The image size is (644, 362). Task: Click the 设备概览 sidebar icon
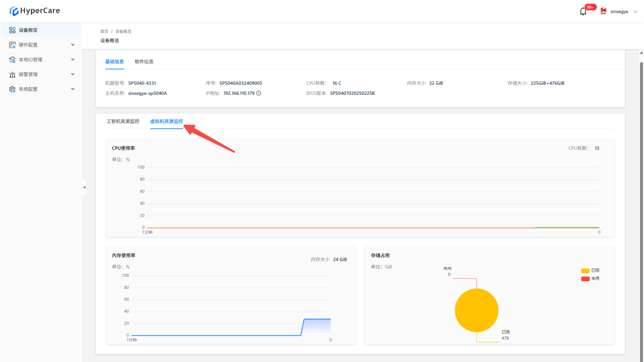coord(12,30)
